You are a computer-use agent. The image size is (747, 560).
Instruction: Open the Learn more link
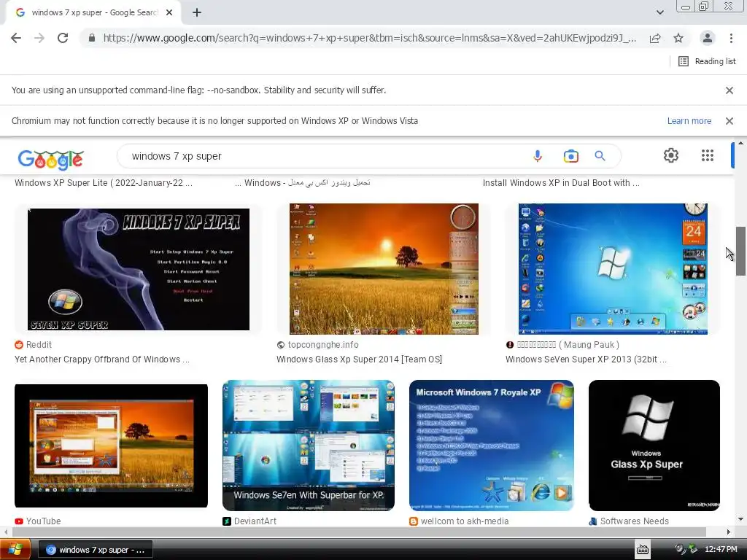coord(689,121)
